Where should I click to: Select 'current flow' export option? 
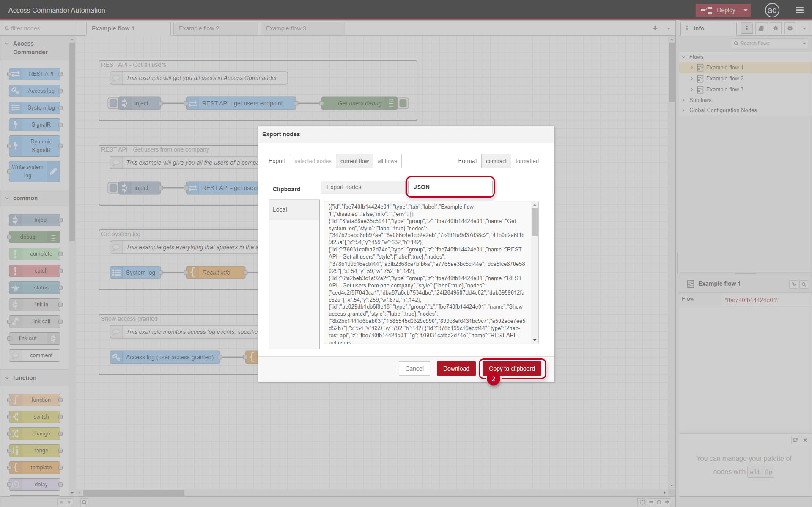click(354, 161)
